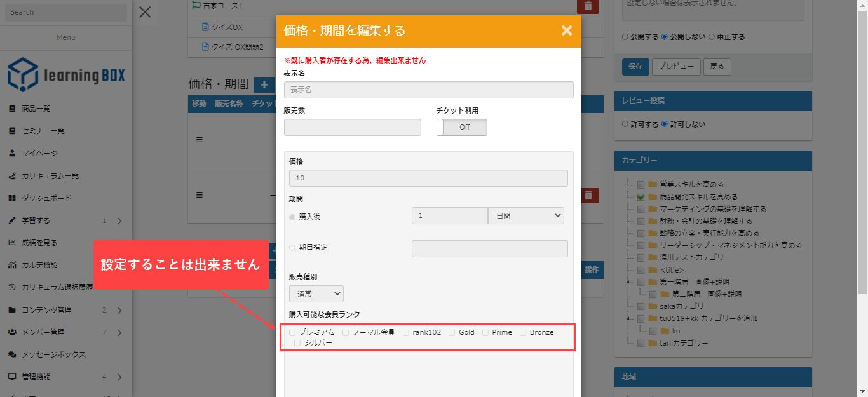Viewport: 868px width, 397px height.
Task: Toggle the チケット利用 Off switch
Action: [x=462, y=127]
